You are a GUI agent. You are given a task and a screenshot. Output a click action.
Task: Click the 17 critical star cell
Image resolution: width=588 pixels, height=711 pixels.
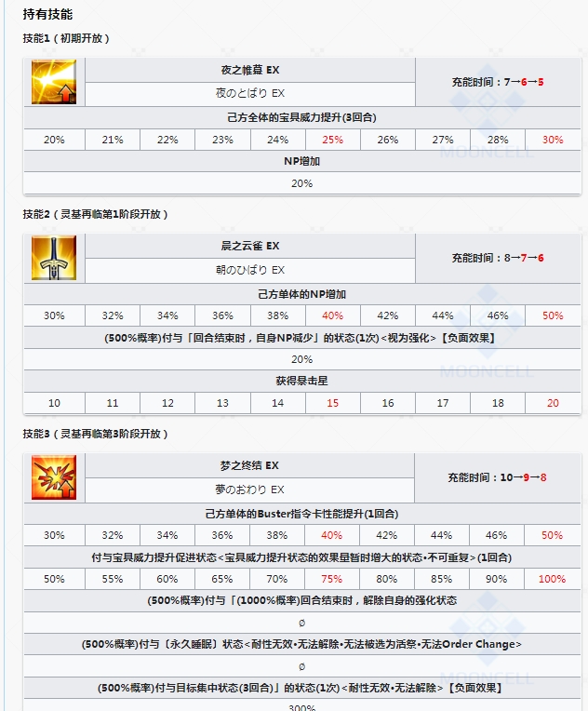[443, 403]
